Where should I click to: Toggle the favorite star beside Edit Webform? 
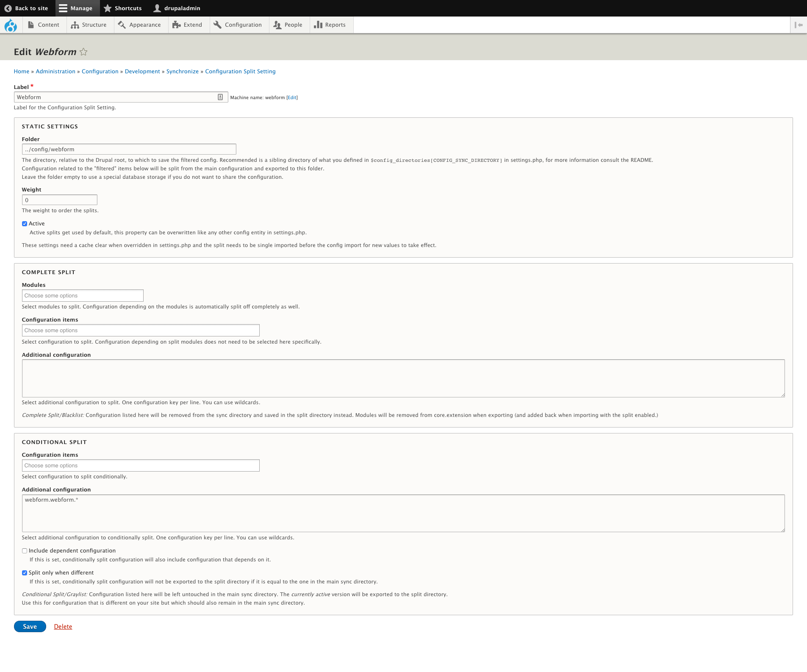point(83,52)
